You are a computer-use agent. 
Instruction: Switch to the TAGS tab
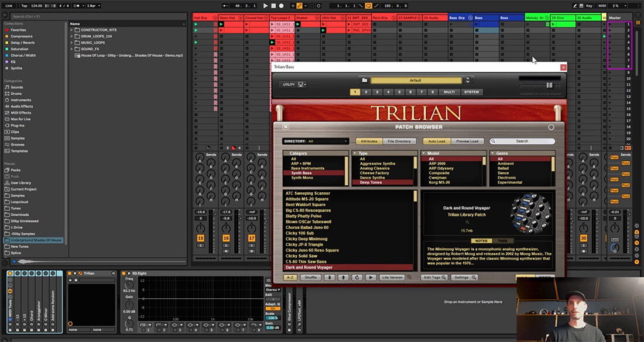click(x=502, y=241)
